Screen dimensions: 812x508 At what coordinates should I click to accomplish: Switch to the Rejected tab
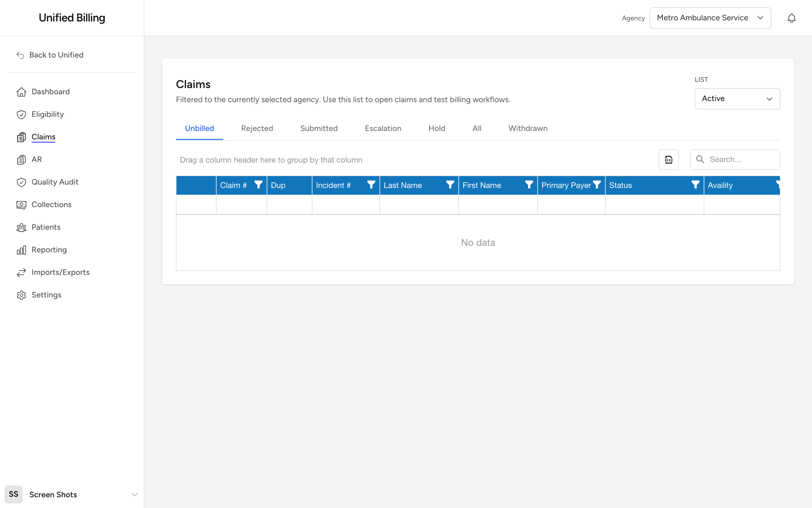(257, 128)
